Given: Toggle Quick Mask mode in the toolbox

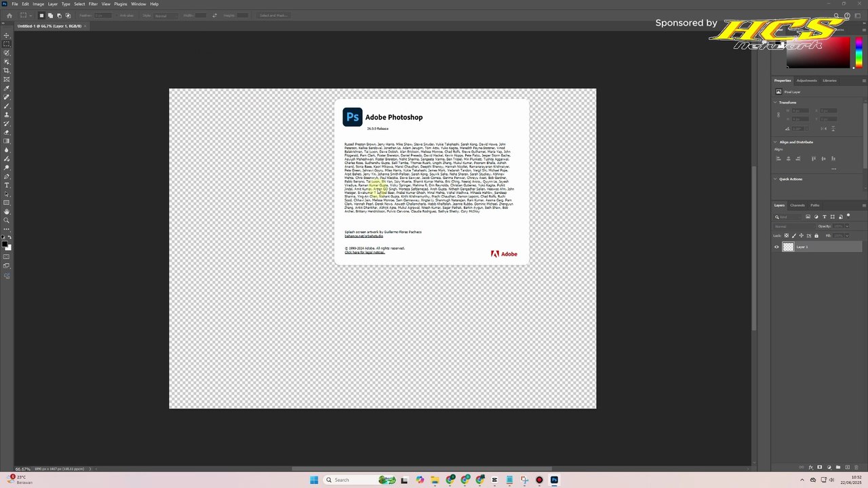Looking at the screenshot, I should 7,257.
